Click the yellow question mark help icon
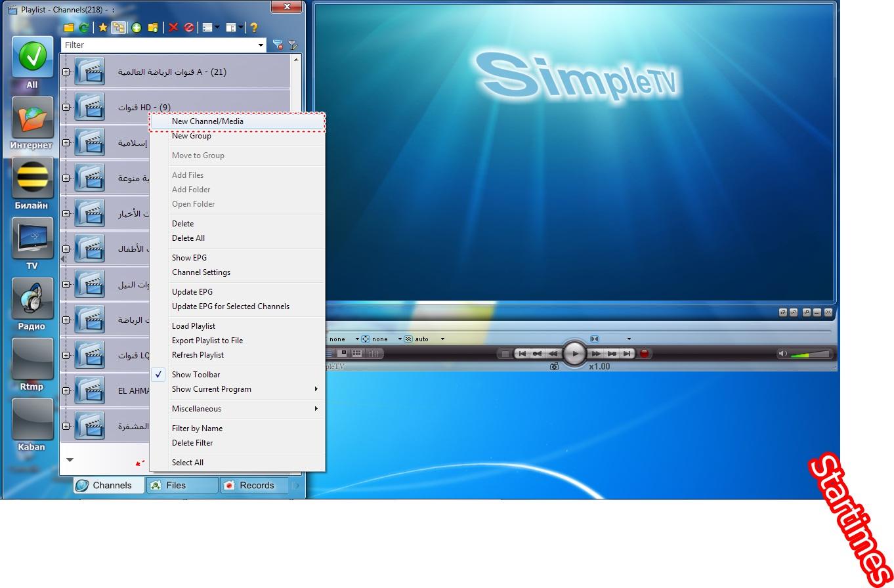894x588 pixels. point(254,28)
